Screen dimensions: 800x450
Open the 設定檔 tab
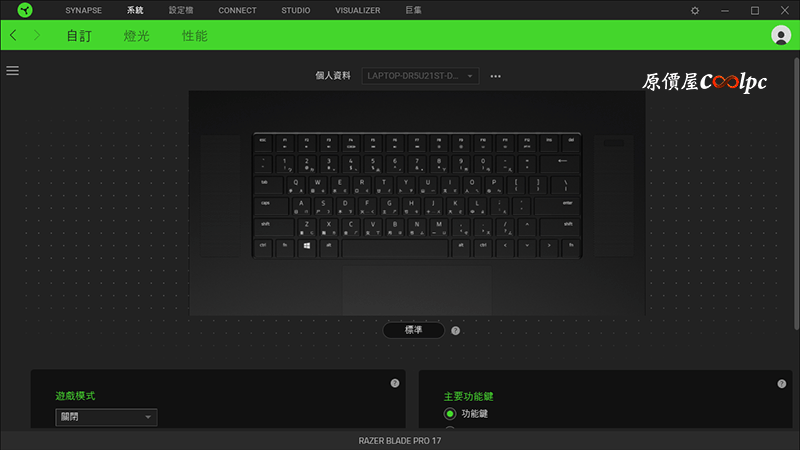(181, 10)
